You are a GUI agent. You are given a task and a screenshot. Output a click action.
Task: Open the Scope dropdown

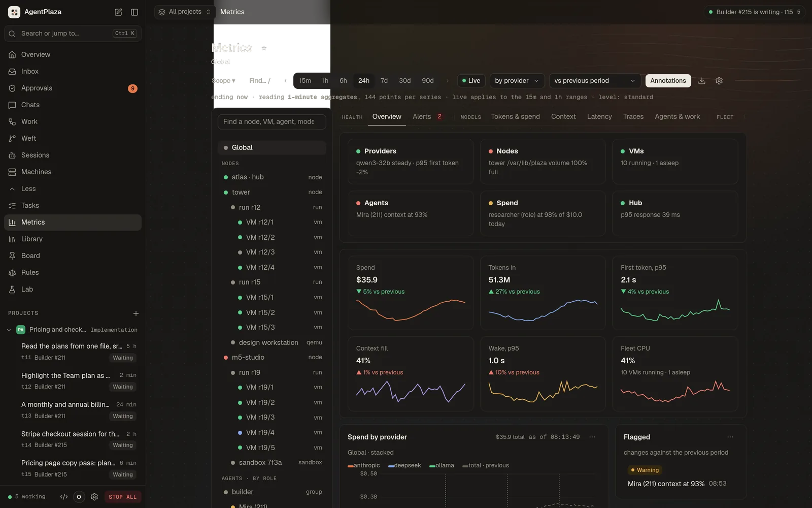click(224, 81)
